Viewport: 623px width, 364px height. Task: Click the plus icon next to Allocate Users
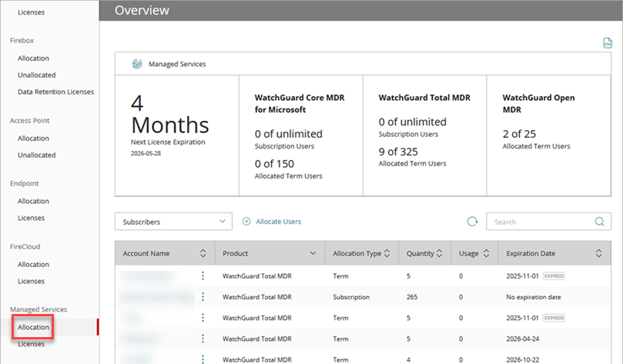[x=246, y=222]
